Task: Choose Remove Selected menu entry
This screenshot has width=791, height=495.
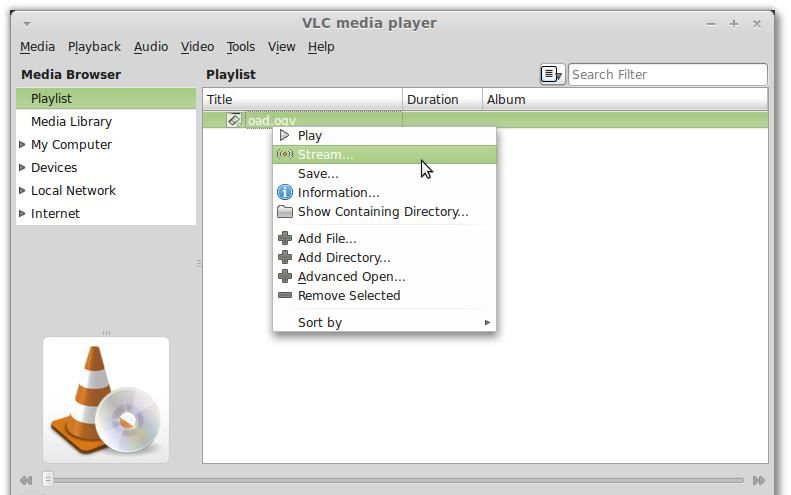Action: [384, 295]
